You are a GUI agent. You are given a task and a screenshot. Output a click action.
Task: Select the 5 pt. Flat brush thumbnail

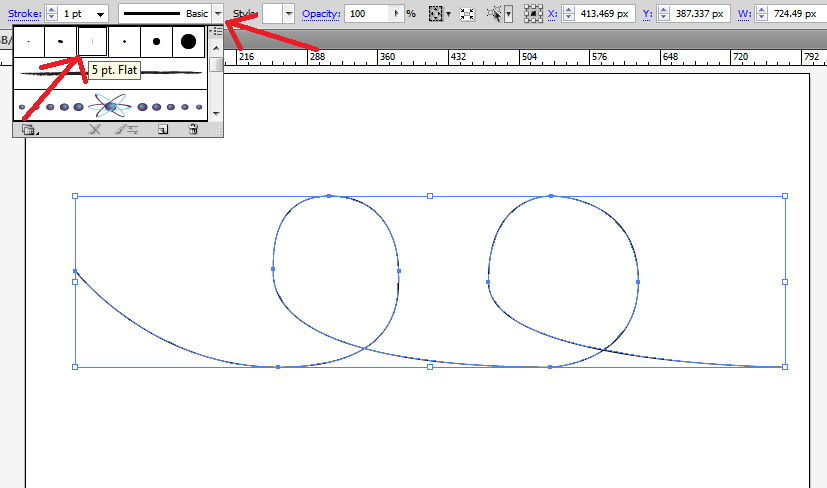coord(92,42)
